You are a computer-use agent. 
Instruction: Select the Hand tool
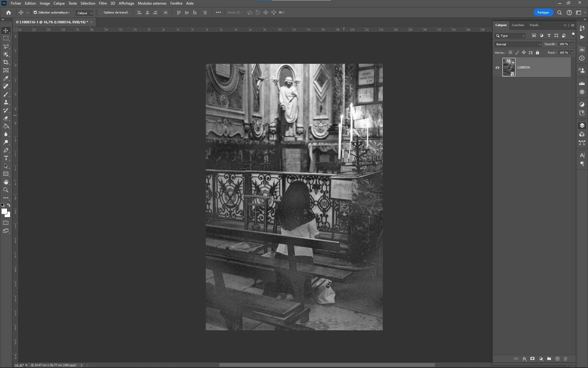(6, 182)
